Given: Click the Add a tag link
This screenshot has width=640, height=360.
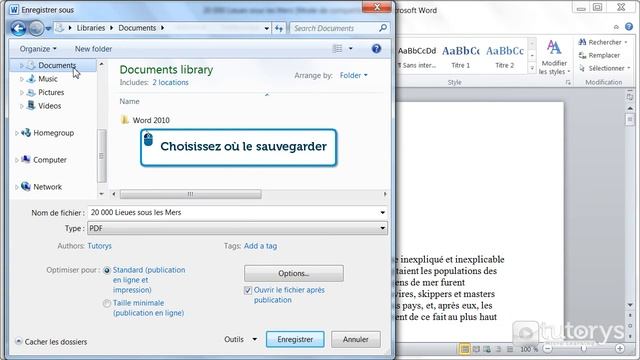Looking at the screenshot, I should 260,246.
